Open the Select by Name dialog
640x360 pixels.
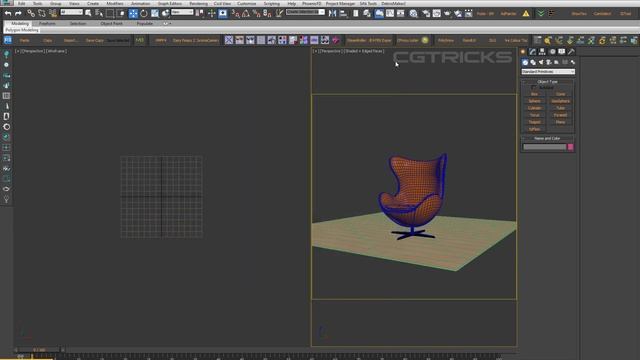[99, 13]
